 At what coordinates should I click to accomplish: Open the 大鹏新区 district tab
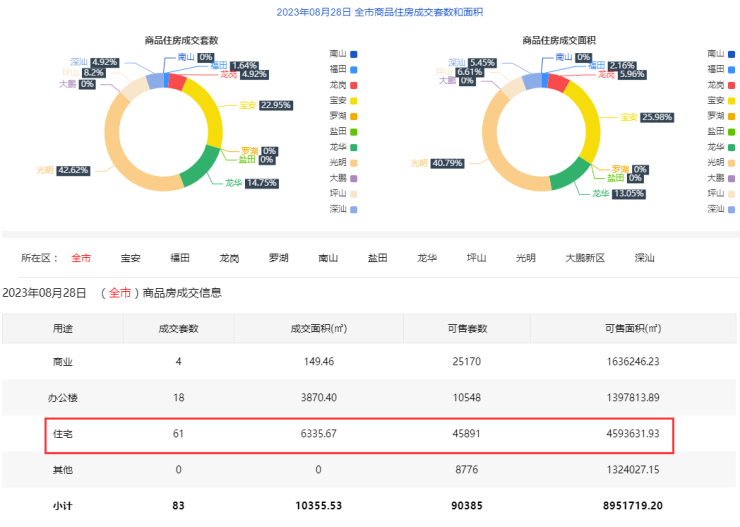585,258
